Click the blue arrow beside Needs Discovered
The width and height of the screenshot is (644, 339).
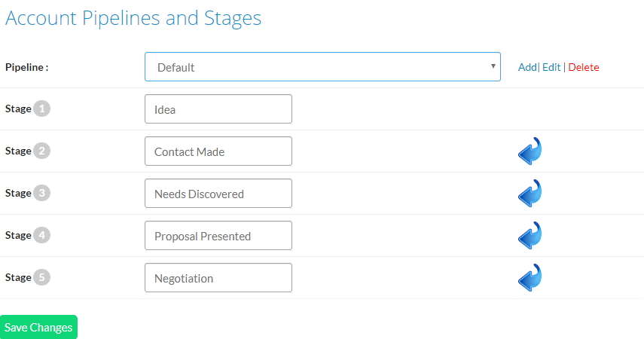(530, 193)
